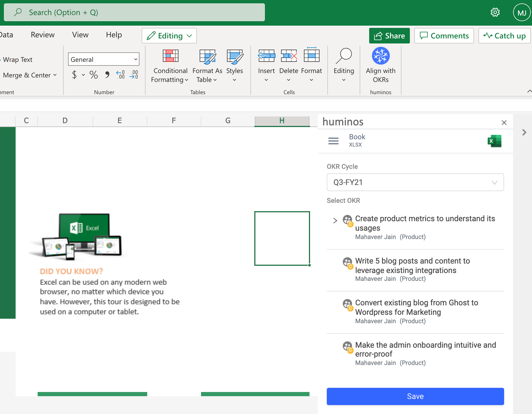Click the Format As Table icon
The width and height of the screenshot is (532, 414).
click(207, 56)
